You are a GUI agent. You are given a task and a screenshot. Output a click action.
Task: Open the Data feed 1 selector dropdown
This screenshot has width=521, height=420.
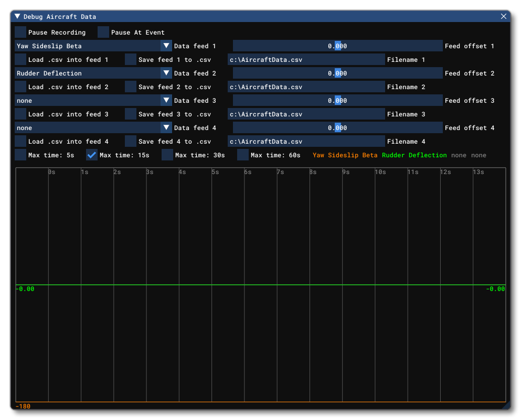[166, 46]
